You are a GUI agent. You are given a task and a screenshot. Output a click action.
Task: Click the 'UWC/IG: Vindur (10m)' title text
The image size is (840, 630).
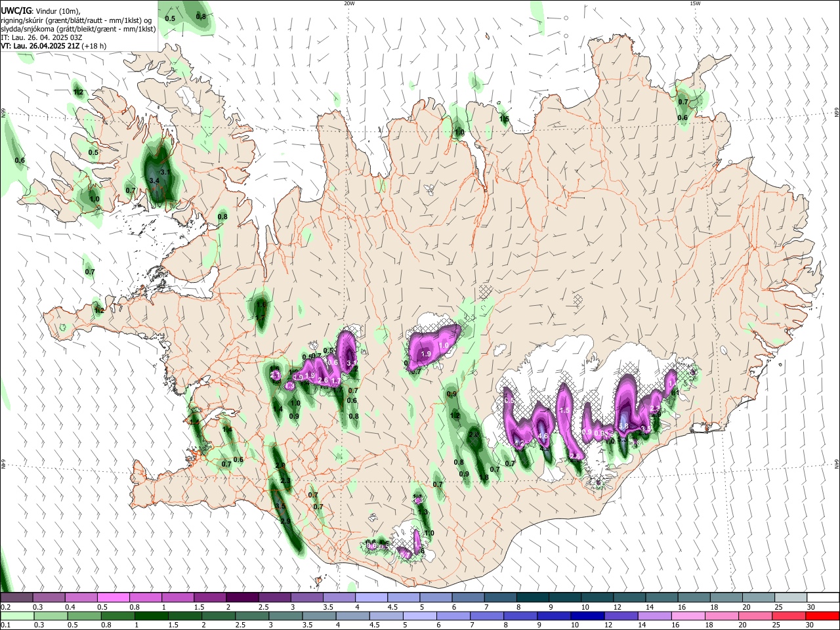(x=40, y=11)
